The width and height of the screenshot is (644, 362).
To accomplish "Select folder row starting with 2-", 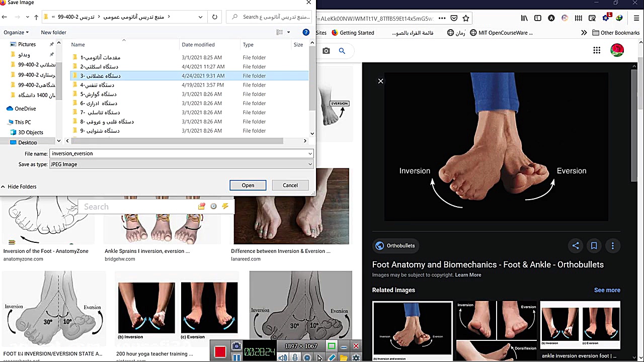I will pos(189,66).
